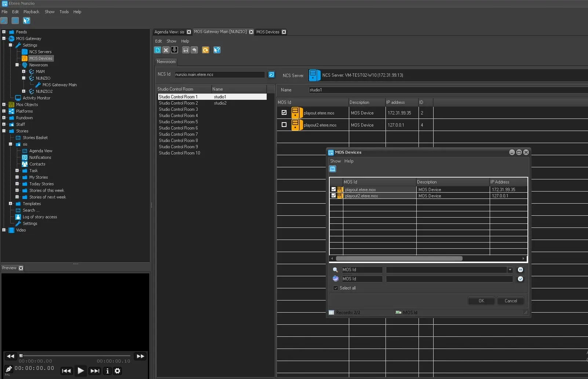Open the Playback menu
The height and width of the screenshot is (379, 588).
coord(31,12)
